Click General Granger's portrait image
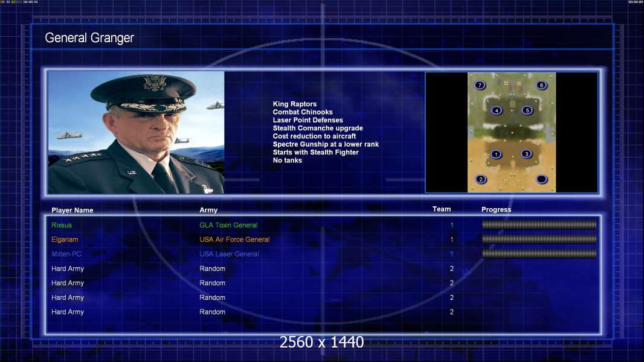Viewport: 644px width, 362px height. coord(136,132)
